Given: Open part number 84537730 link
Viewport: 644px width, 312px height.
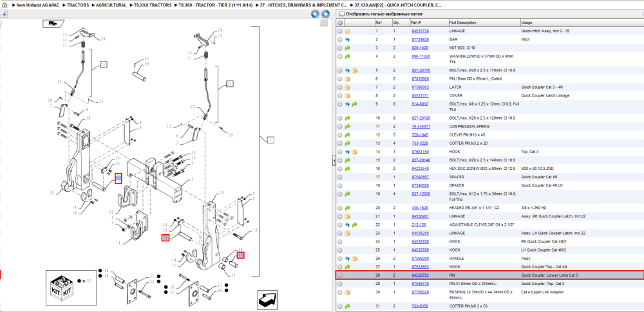Looking at the screenshot, I should point(420,31).
